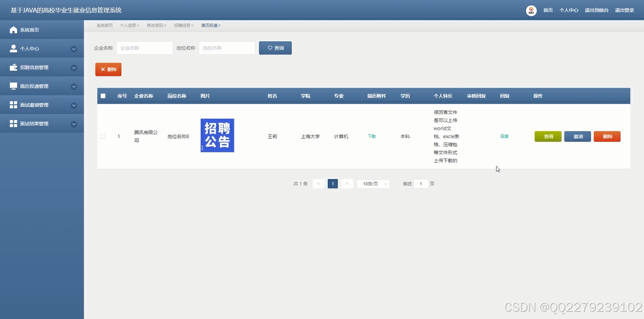
Task: Toggle the select-all checkbox in table header
Action: [103, 95]
